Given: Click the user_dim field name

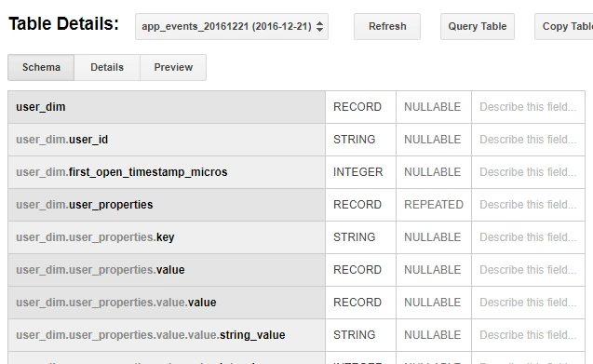Looking at the screenshot, I should [41, 107].
